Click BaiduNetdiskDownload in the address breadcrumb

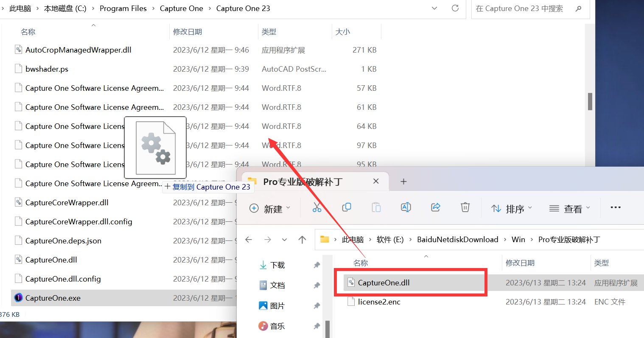tap(457, 240)
